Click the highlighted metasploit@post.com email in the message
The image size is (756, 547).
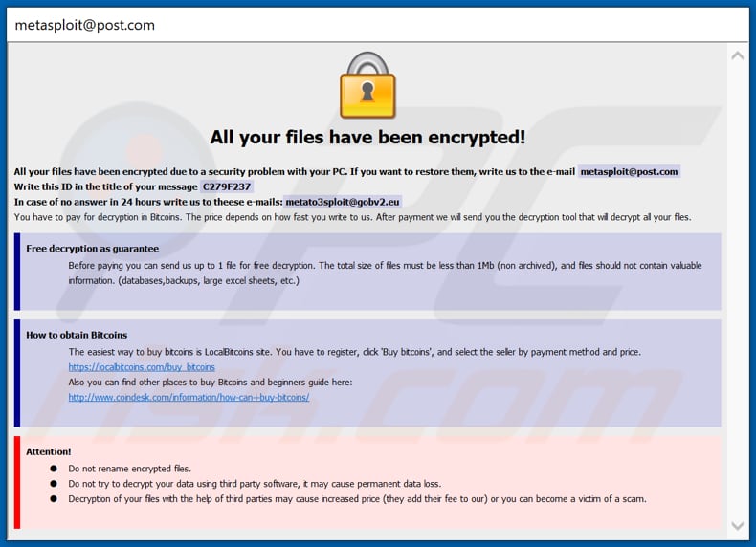(629, 171)
